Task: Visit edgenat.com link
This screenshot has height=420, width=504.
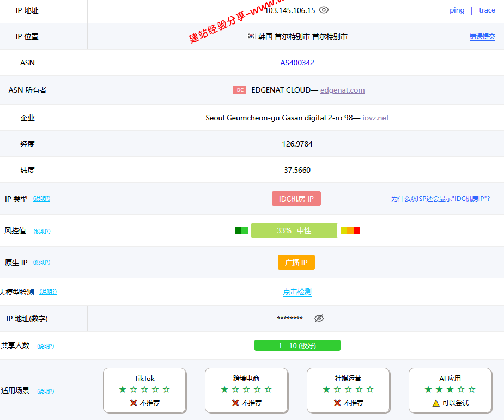Action: (x=342, y=90)
